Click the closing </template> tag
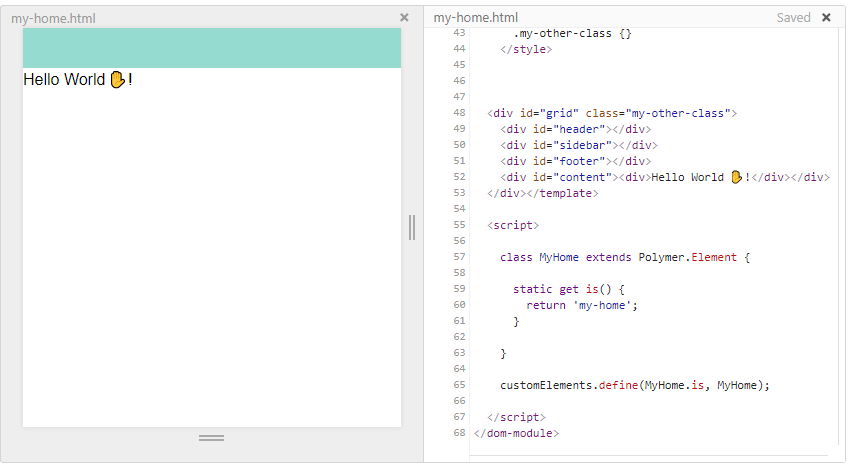Screen dimensions: 849x464 coord(563,193)
